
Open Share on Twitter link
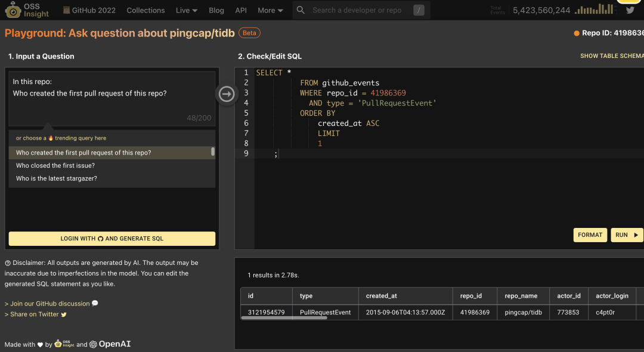pos(35,314)
